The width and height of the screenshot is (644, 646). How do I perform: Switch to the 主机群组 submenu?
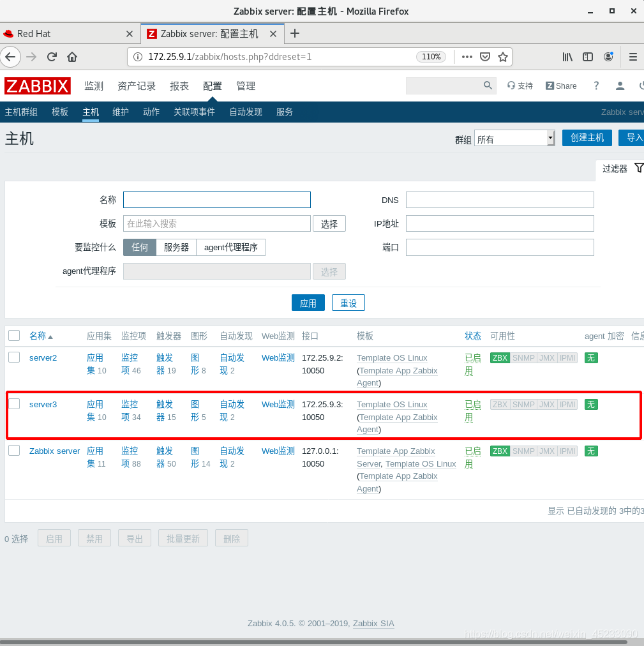(21, 112)
